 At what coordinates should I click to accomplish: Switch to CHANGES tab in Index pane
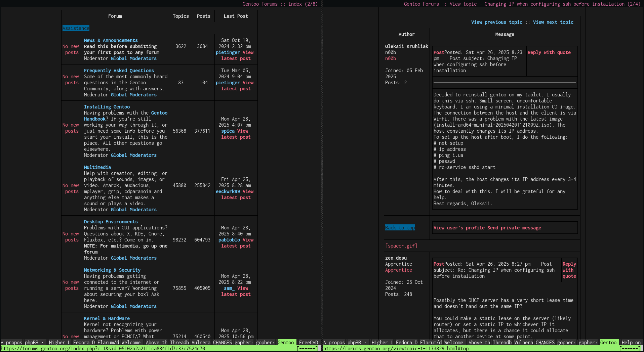point(222,343)
